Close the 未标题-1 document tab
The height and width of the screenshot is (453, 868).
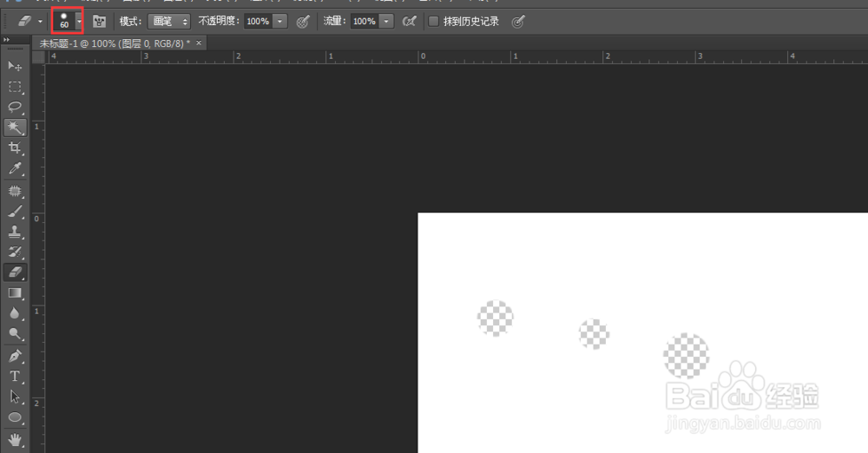(199, 43)
